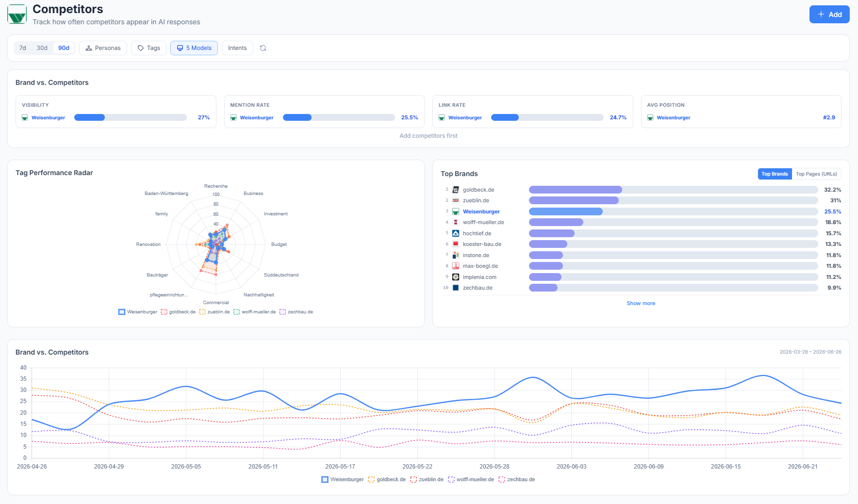The width and height of the screenshot is (858, 504).
Task: Click Weisenburger icon in Avg Position card
Action: click(x=650, y=117)
